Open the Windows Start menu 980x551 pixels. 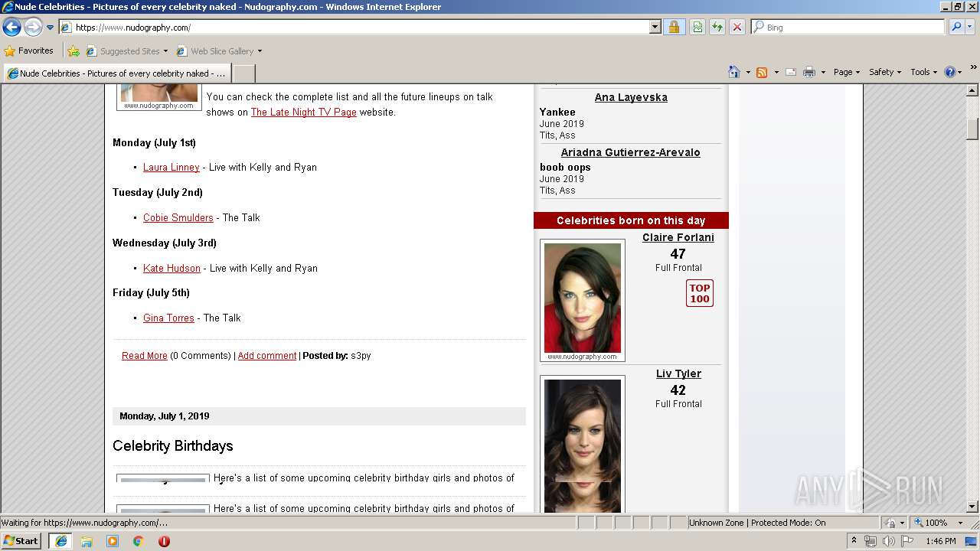click(x=21, y=540)
